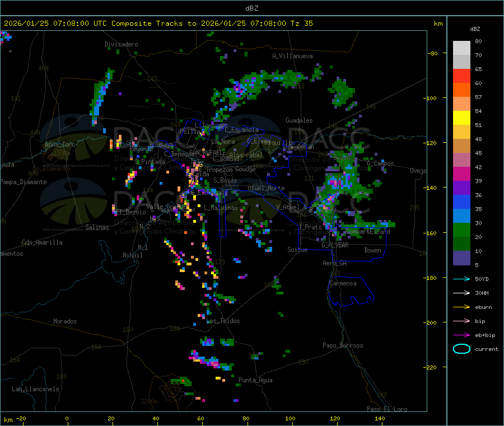Select the yellow dBZ legend swatch
Image resolution: width=504 pixels, height=426 pixels.
pyautogui.click(x=461, y=118)
